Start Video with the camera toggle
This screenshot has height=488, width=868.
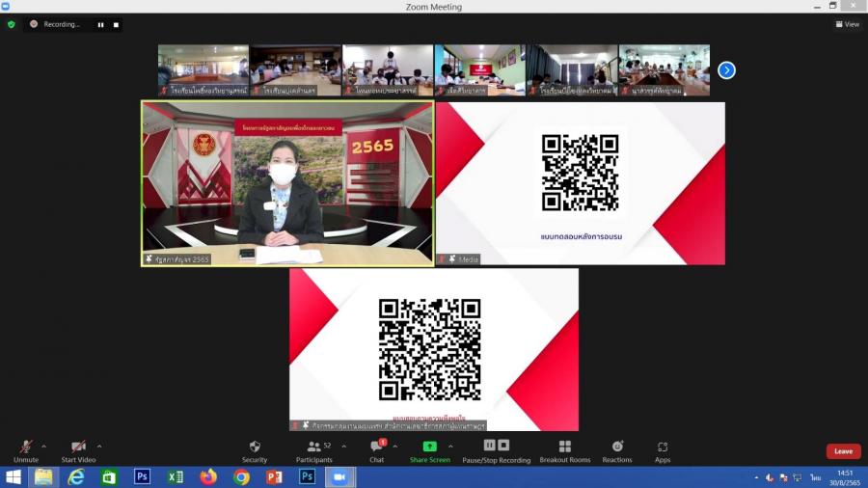click(79, 450)
